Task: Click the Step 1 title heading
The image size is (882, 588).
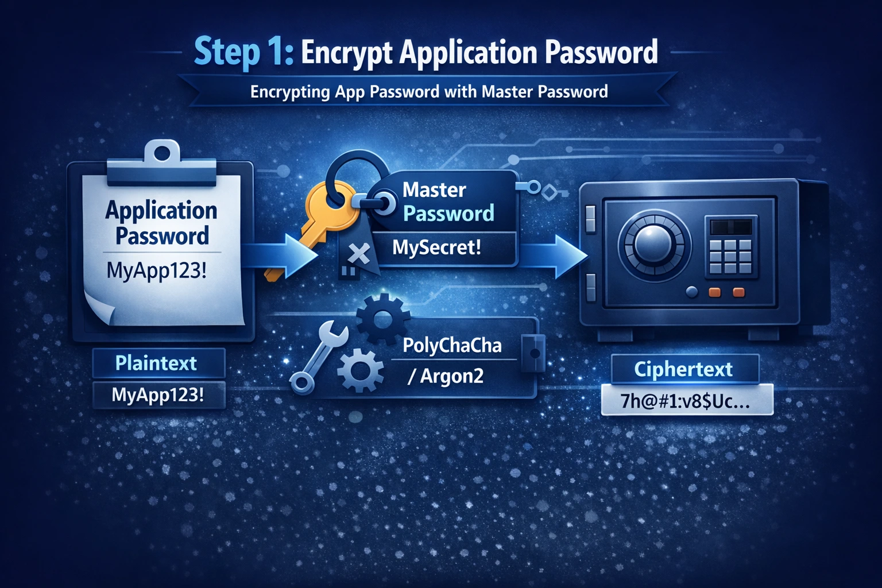Action: 425,52
